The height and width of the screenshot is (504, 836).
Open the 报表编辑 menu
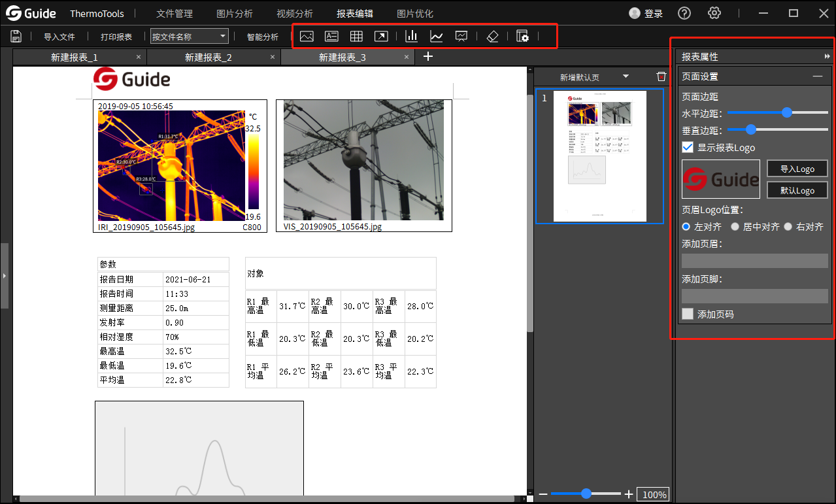355,14
